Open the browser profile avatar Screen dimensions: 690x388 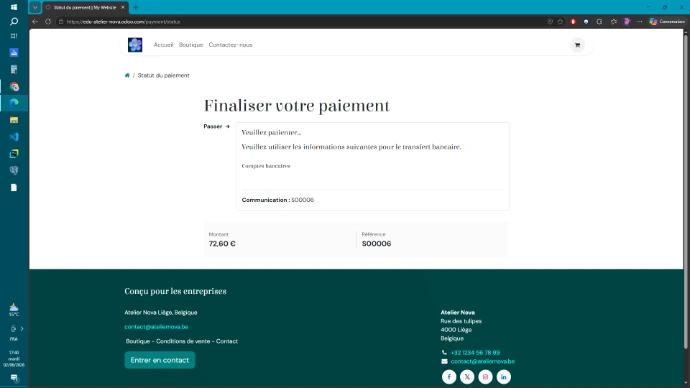click(627, 22)
